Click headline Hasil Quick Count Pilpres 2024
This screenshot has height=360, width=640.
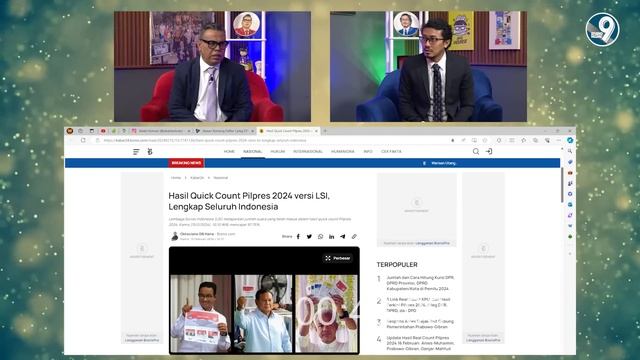tap(249, 201)
